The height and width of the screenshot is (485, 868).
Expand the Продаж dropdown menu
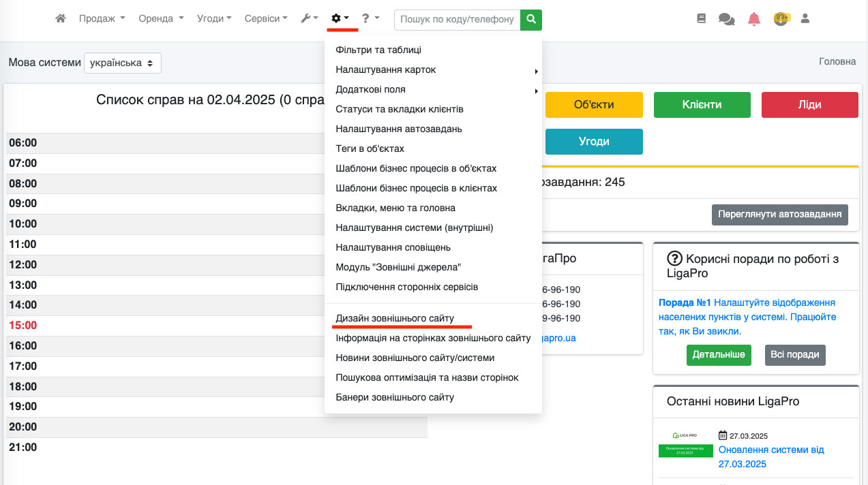point(102,19)
